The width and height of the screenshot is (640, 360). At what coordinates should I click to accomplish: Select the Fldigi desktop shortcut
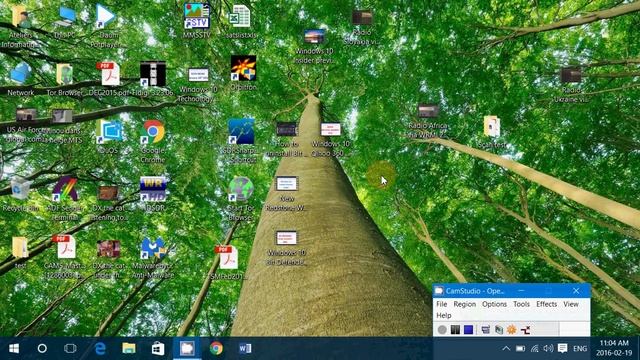point(153,79)
